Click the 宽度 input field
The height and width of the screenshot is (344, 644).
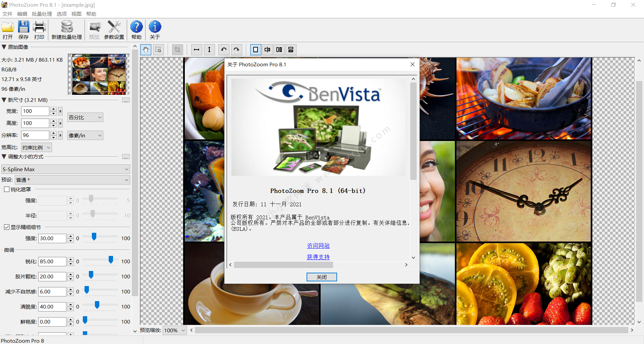35,111
